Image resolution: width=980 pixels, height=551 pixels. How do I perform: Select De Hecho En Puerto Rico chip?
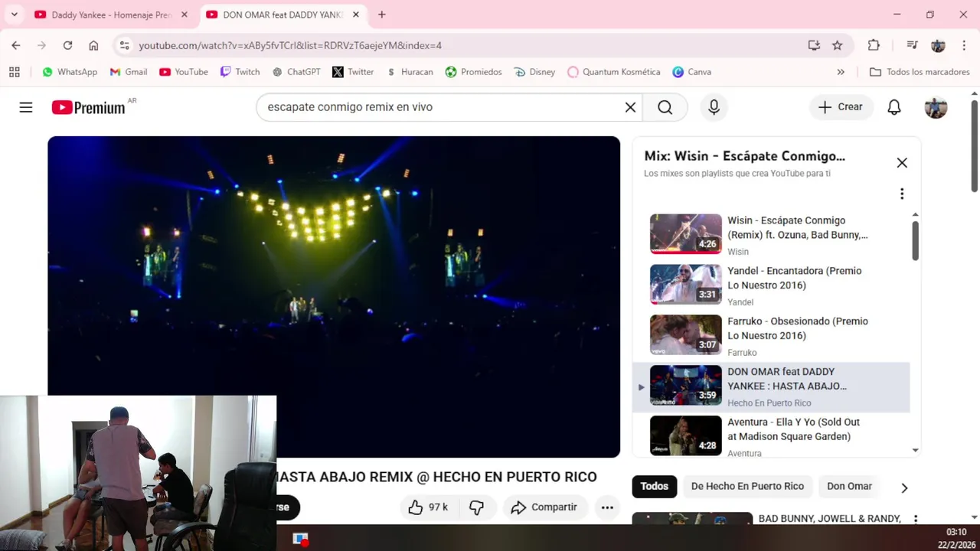tap(747, 486)
